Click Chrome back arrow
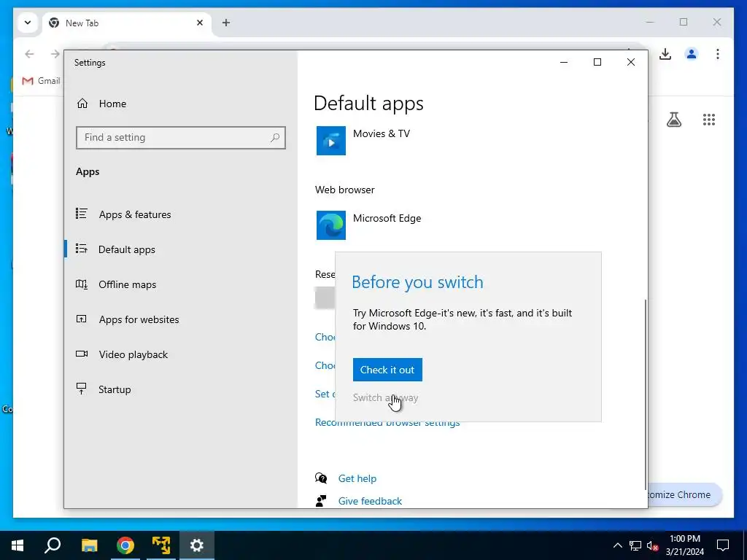This screenshot has width=747, height=560. [x=29, y=54]
